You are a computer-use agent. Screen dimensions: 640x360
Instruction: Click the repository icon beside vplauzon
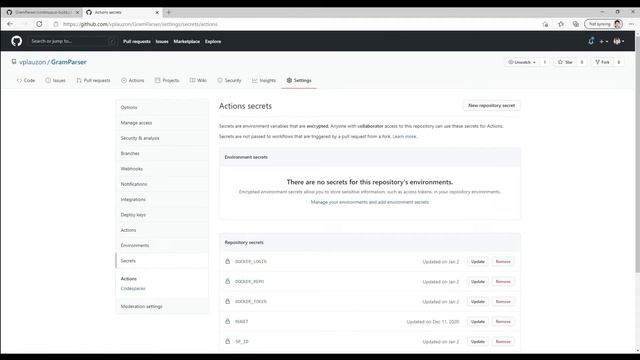click(14, 62)
